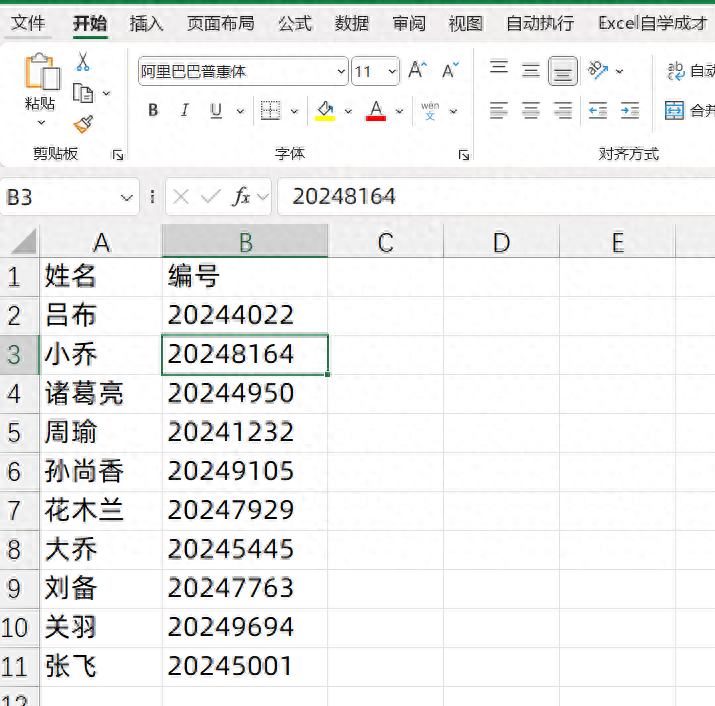Switch to the 公式 ribbon tab

click(x=295, y=23)
